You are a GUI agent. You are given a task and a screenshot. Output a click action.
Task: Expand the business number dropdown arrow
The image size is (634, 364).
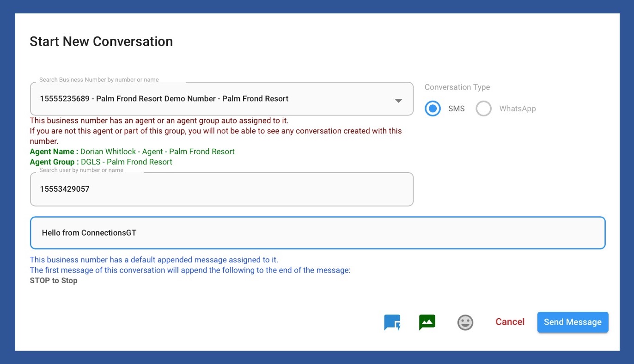click(398, 101)
